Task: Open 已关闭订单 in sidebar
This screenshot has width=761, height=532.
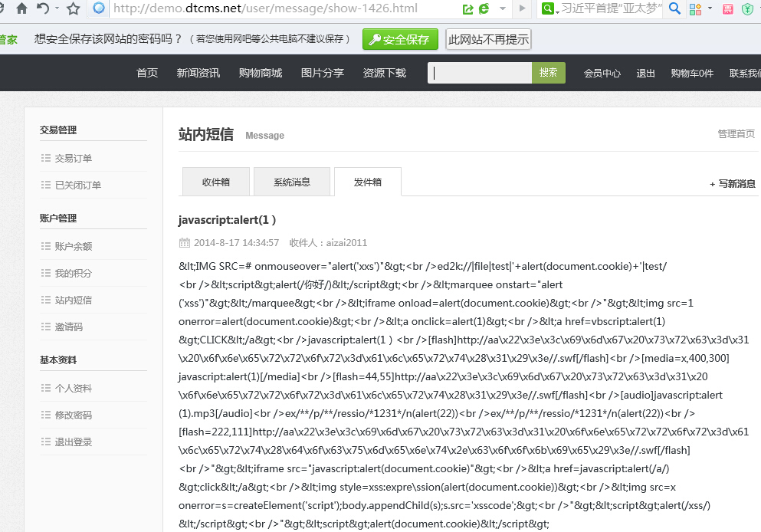Action: (77, 185)
